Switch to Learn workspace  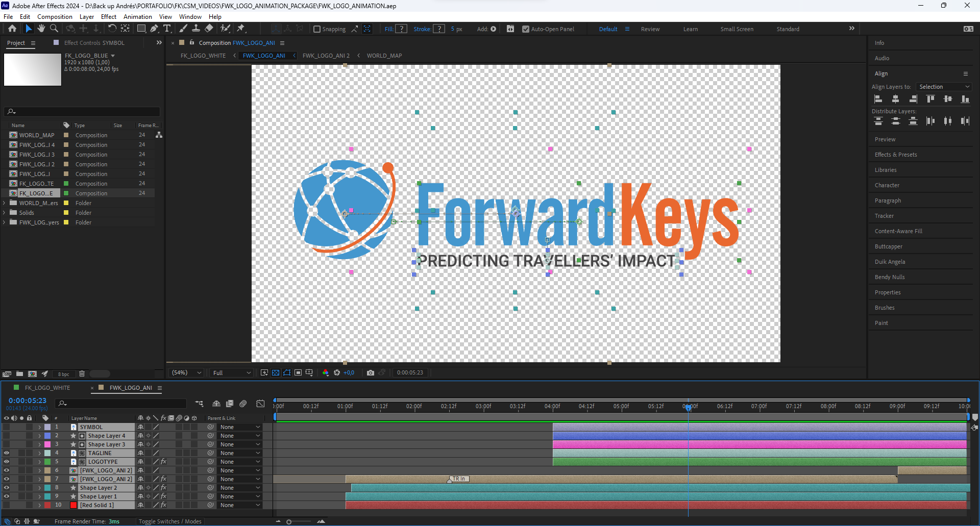(x=691, y=29)
